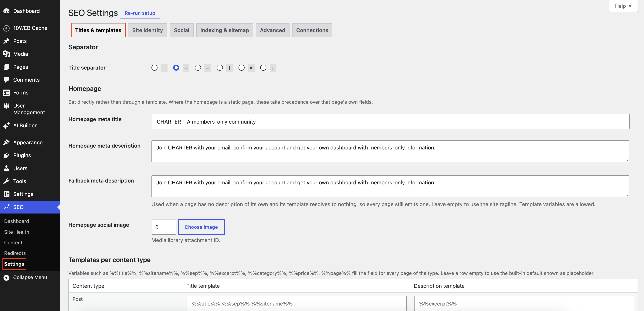Image resolution: width=644 pixels, height=311 pixels.
Task: Switch to the Indexing & sitemap tab
Action: (225, 30)
